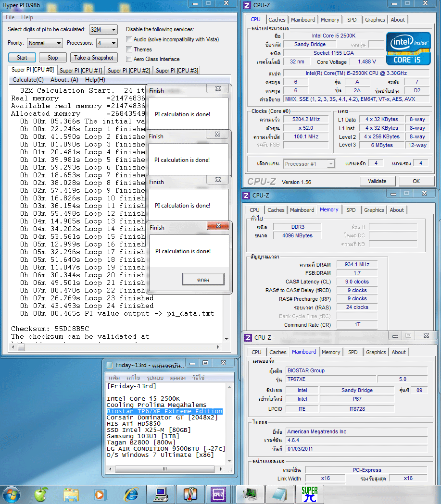441x504 pixels.
Task: Open Windows Explorer from the taskbar
Action: point(71,495)
